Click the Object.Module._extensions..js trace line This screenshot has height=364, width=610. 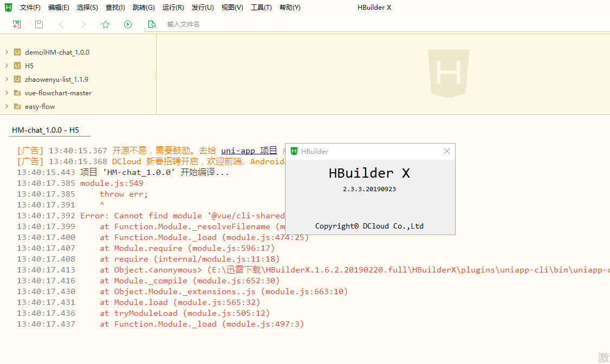pos(224,291)
